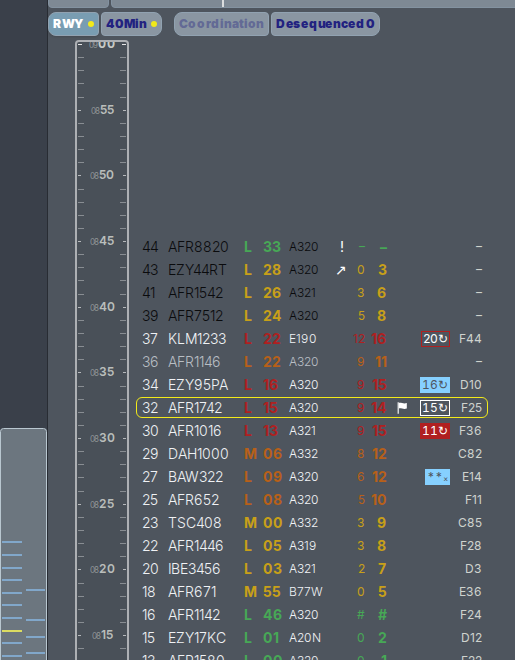Click the white flag icon on AFR1742 row
The height and width of the screenshot is (660, 515).
[x=402, y=407]
